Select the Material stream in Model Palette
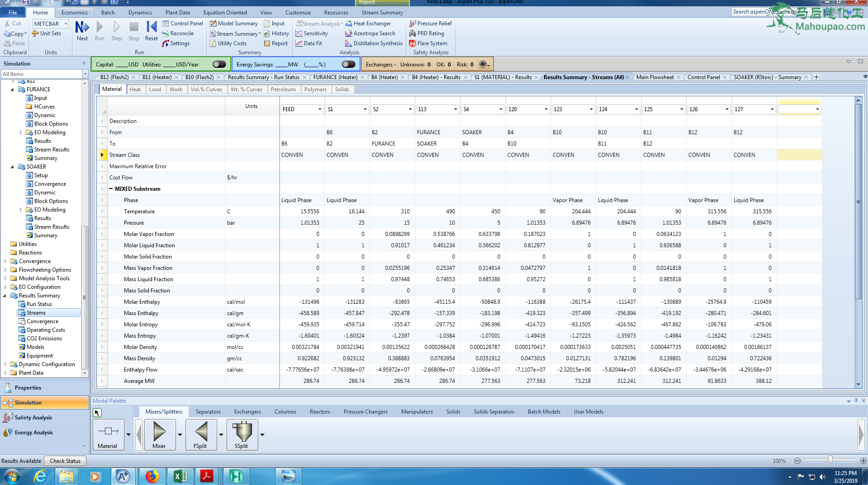Image resolution: width=868 pixels, height=485 pixels. [108, 435]
